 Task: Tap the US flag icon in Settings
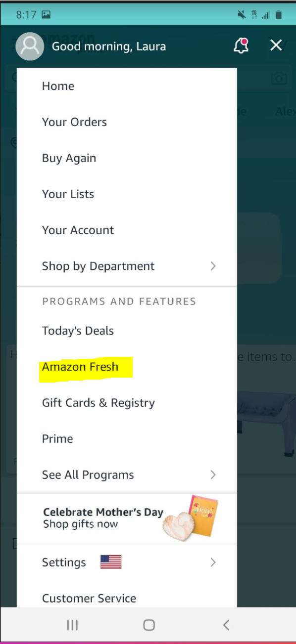coord(111,562)
